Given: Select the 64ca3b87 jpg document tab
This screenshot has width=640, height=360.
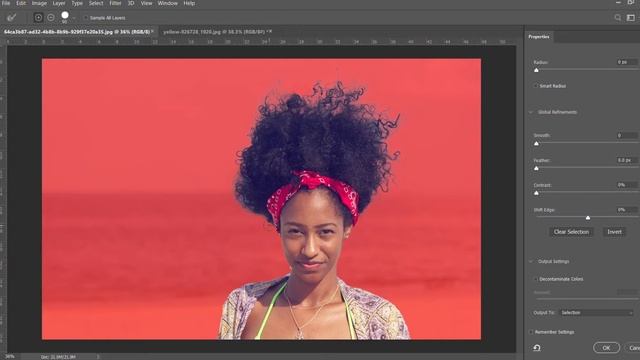Looking at the screenshot, I should point(77,31).
